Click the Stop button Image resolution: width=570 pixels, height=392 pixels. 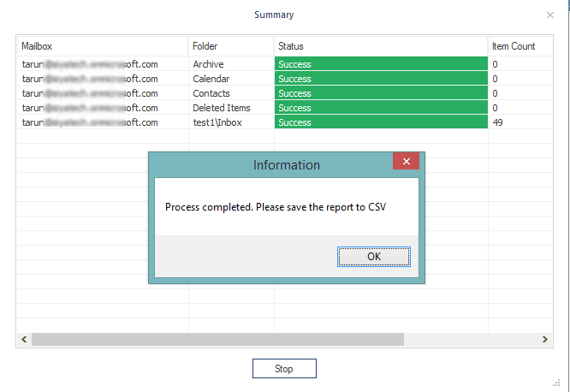(284, 368)
